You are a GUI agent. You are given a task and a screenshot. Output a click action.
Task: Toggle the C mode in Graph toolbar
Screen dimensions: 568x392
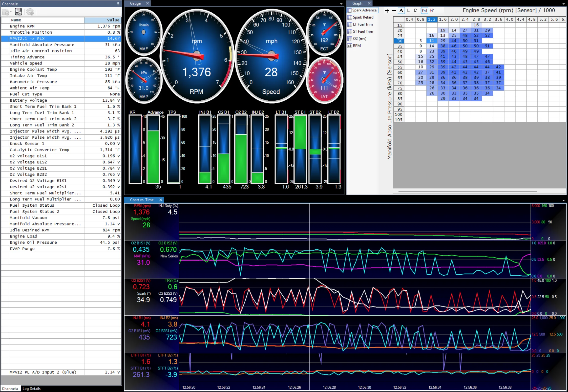415,10
